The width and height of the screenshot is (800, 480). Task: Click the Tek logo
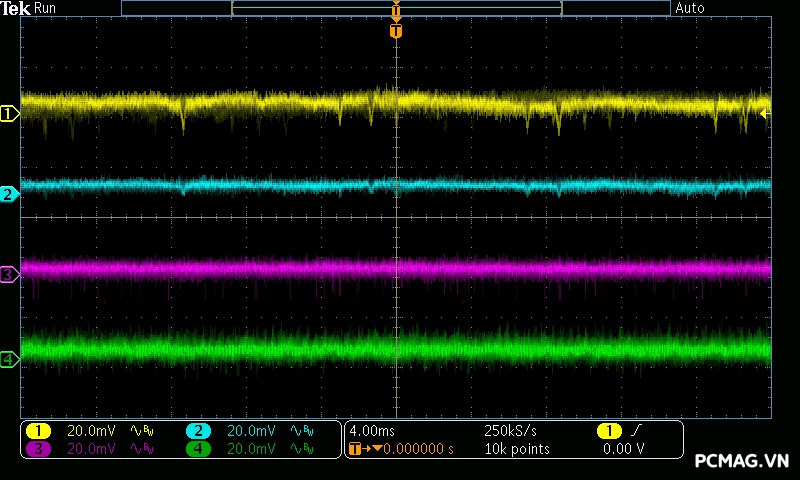(x=15, y=8)
